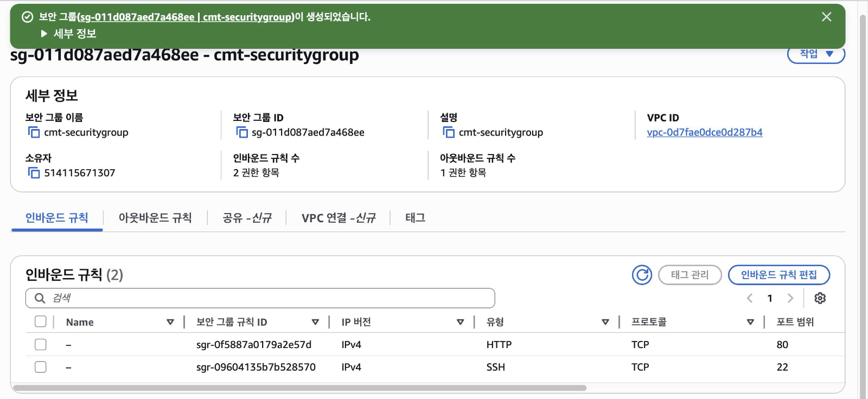Dismiss the green success notification
868x399 pixels.
[x=826, y=17]
